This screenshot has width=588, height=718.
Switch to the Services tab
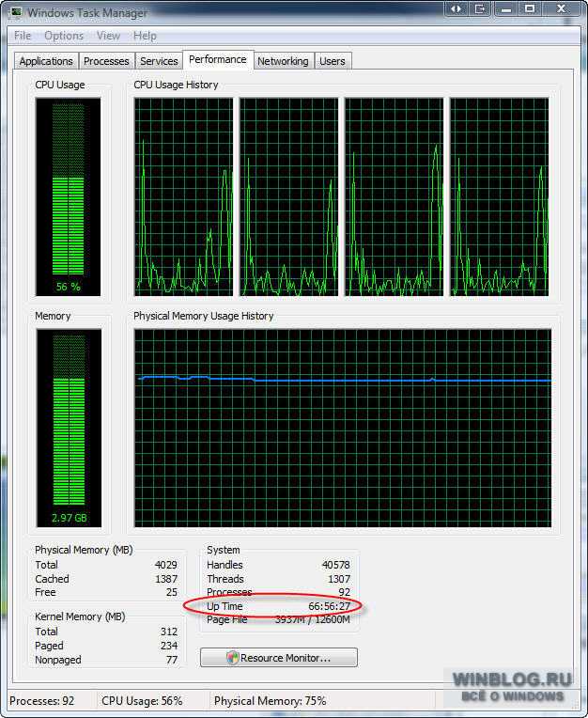(159, 61)
